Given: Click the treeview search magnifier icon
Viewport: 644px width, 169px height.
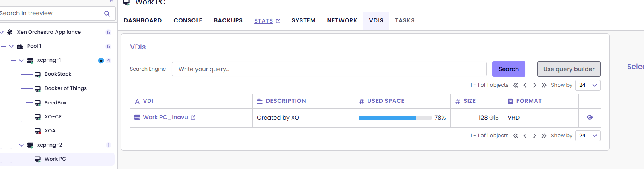Looking at the screenshot, I should (x=107, y=14).
